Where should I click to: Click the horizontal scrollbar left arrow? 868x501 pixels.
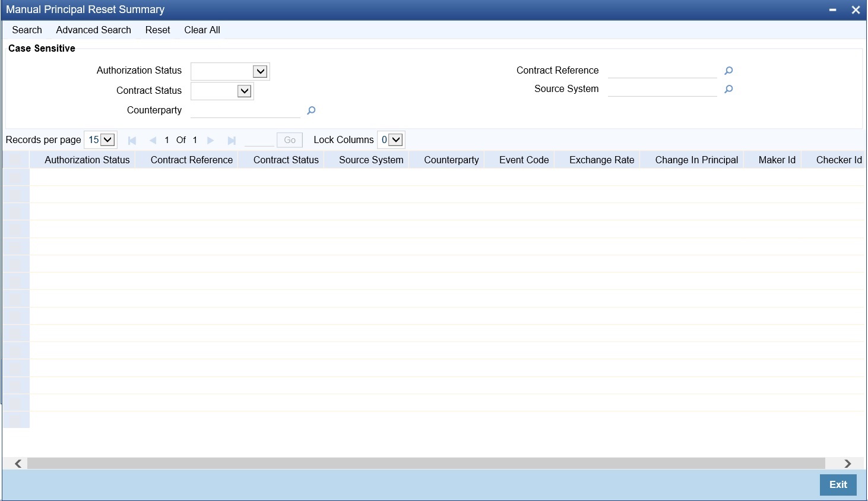tap(18, 464)
